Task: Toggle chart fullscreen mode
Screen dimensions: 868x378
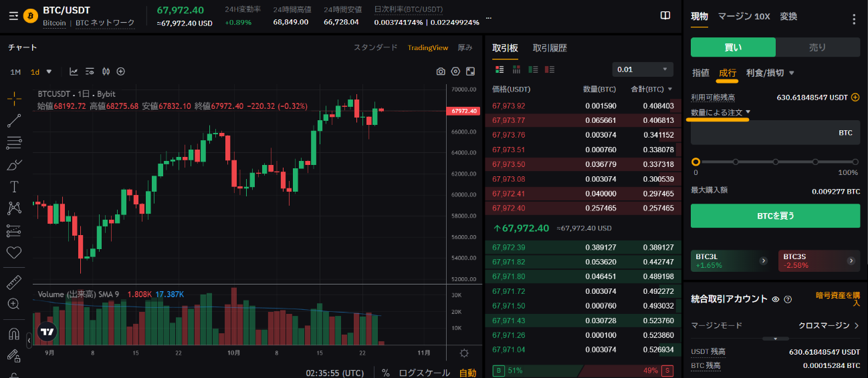Action: pyautogui.click(x=471, y=71)
